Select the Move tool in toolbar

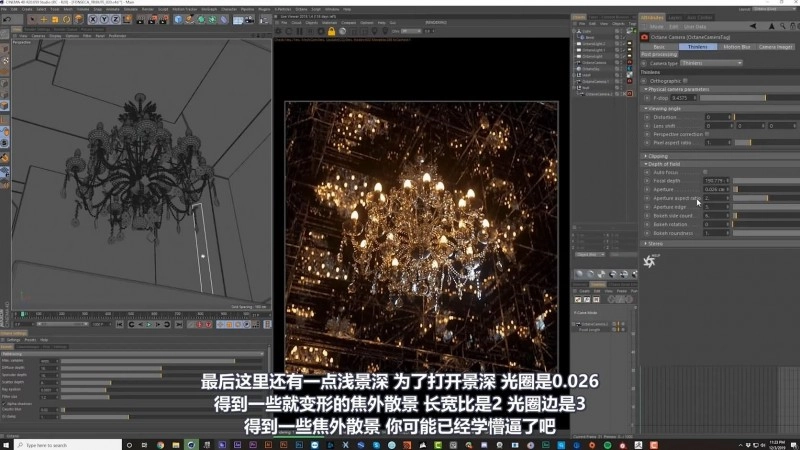pos(43,19)
